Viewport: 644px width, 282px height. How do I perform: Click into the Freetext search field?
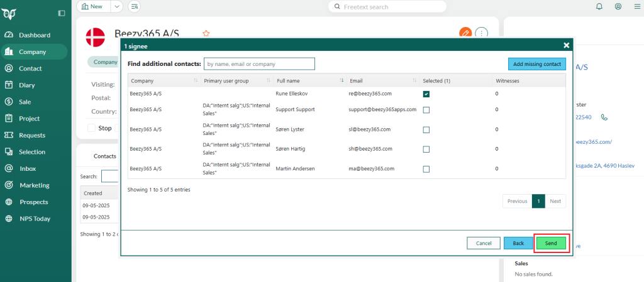coord(387,6)
